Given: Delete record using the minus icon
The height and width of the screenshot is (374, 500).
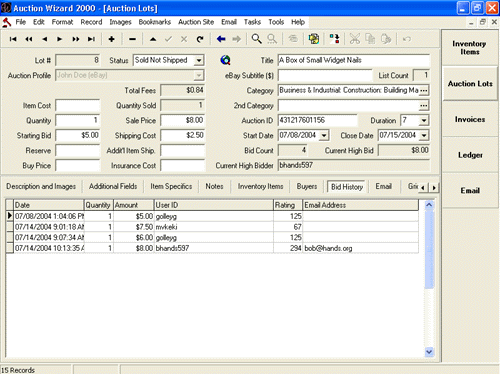Looking at the screenshot, I should pos(132,39).
